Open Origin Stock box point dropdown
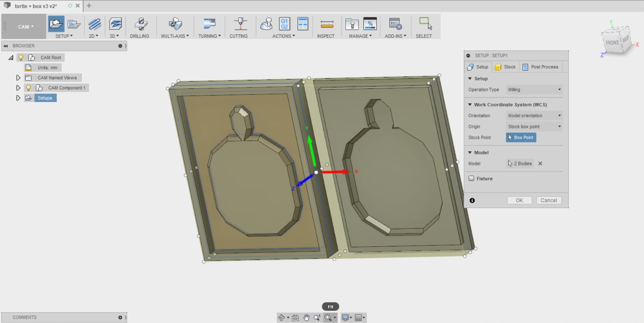 (534, 127)
